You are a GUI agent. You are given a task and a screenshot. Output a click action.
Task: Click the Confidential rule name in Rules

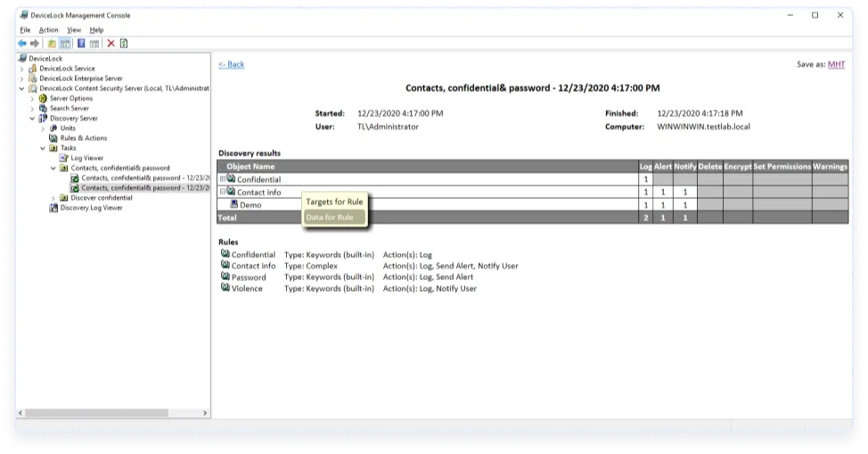(253, 254)
